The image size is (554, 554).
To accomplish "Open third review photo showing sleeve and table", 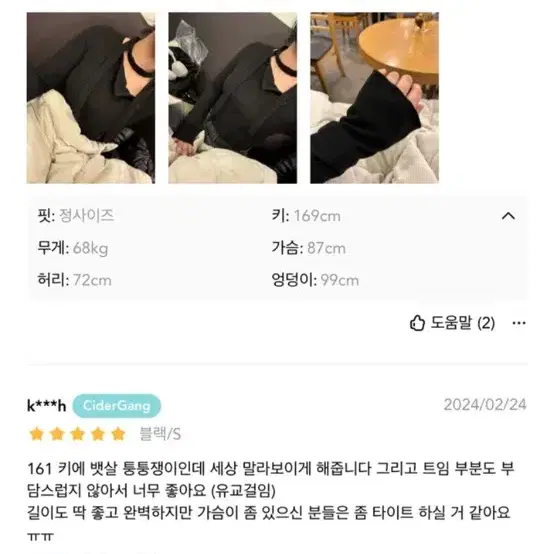I will click(375, 98).
